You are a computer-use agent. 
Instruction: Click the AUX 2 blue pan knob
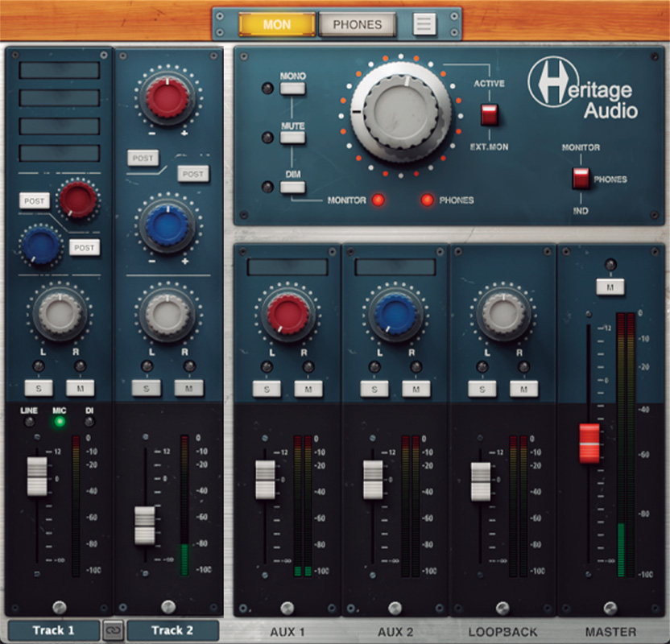pyautogui.click(x=395, y=315)
